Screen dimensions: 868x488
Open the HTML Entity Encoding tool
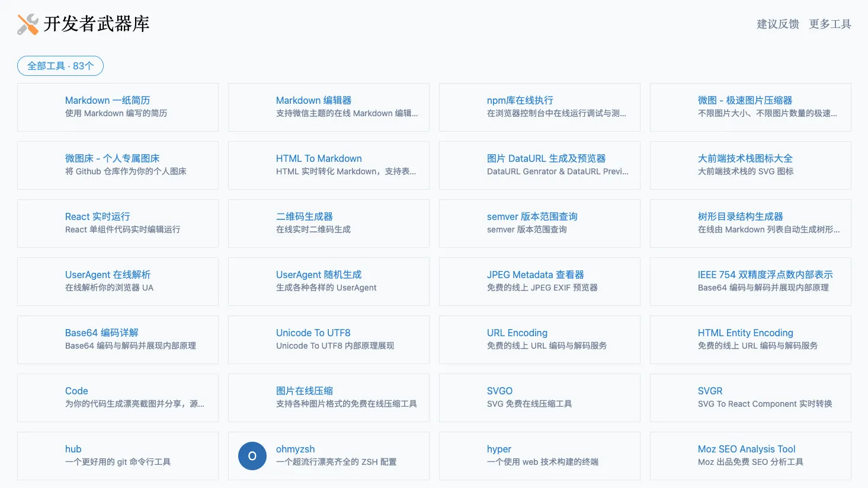(745, 333)
